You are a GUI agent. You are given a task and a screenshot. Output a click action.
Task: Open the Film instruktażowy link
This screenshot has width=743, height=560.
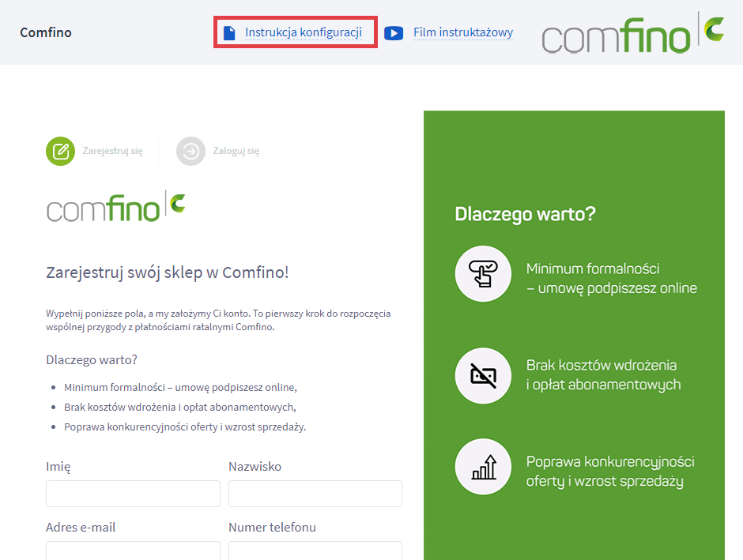coord(462,32)
